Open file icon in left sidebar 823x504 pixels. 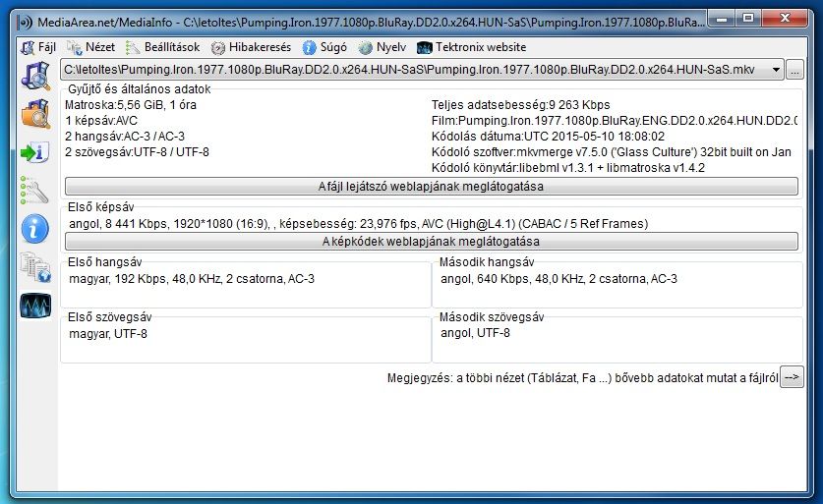pos(35,76)
